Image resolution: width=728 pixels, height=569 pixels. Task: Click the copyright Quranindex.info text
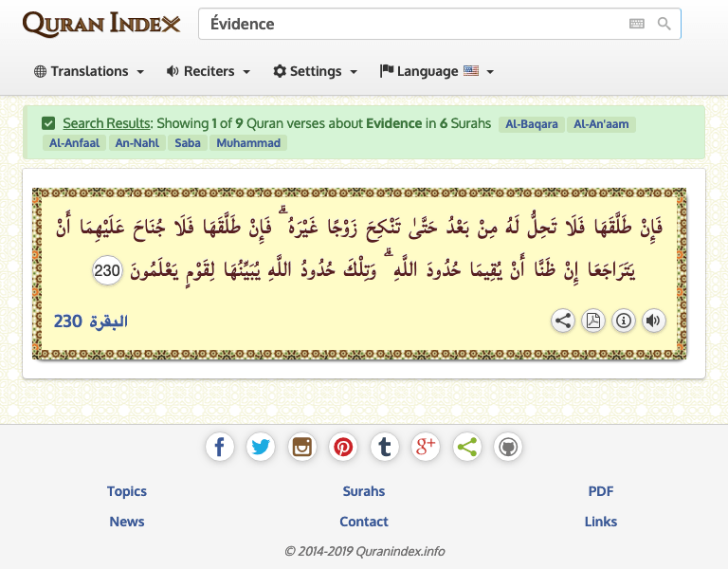(364, 551)
